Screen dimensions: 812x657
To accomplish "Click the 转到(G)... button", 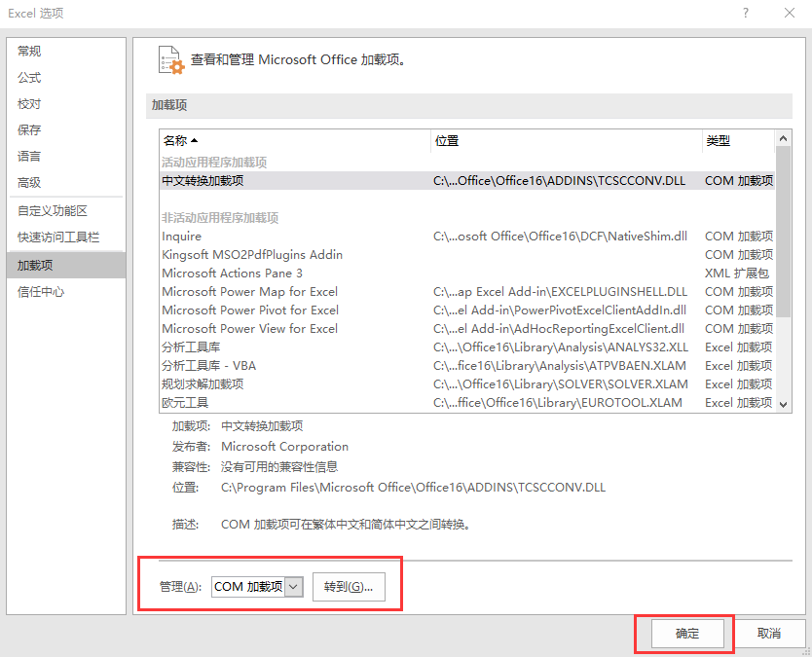I will tap(349, 587).
